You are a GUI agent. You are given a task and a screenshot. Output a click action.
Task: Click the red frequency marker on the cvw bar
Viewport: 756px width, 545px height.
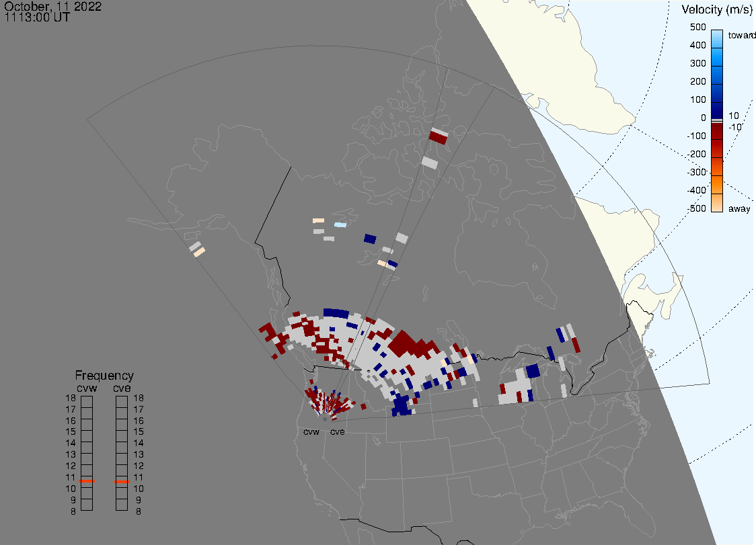pos(87,481)
